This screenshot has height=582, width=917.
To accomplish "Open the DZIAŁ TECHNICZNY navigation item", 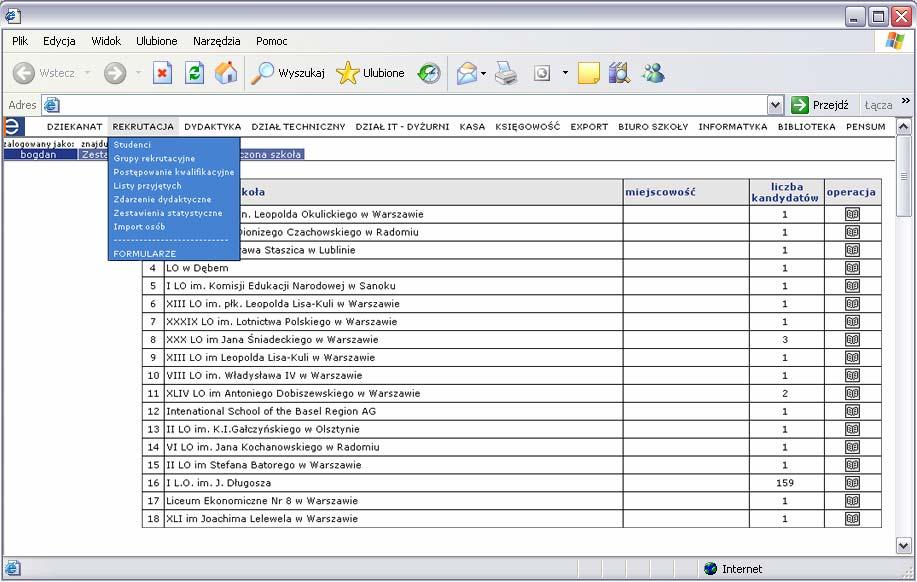I will click(x=298, y=126).
